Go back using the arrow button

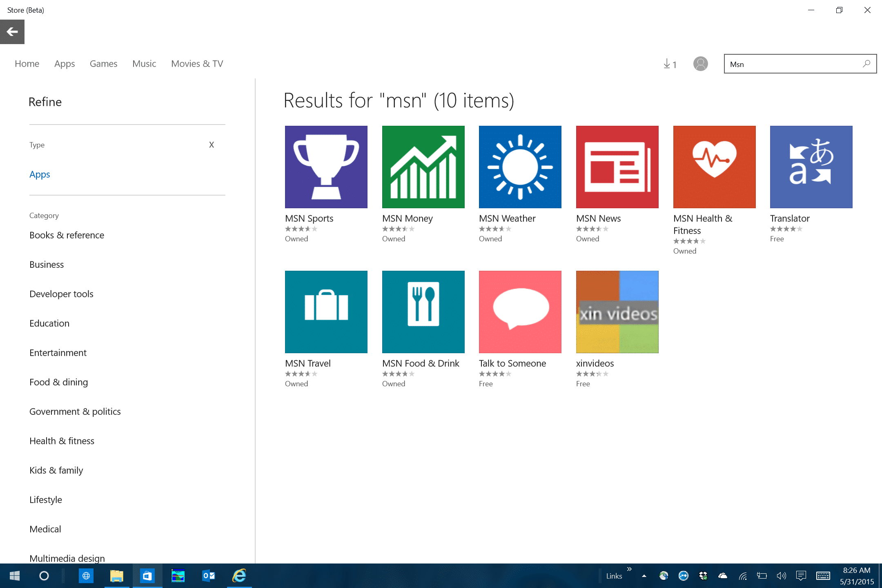point(12,31)
